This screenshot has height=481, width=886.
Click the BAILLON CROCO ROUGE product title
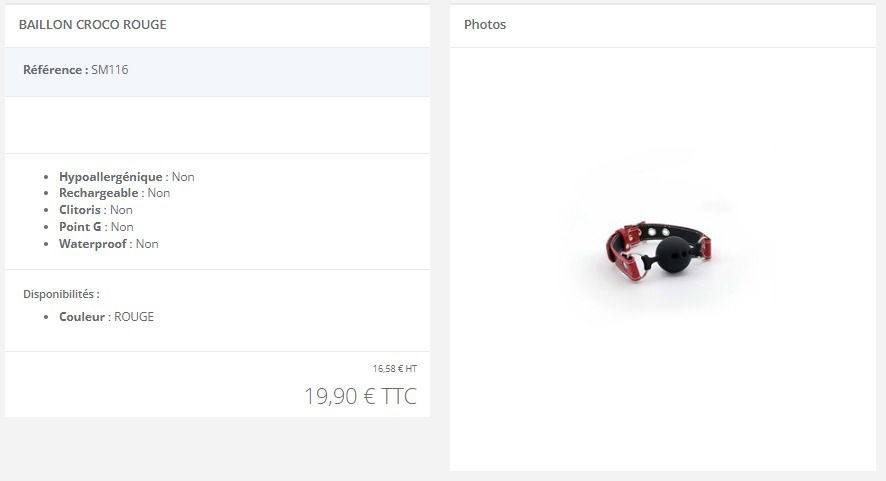click(x=93, y=25)
